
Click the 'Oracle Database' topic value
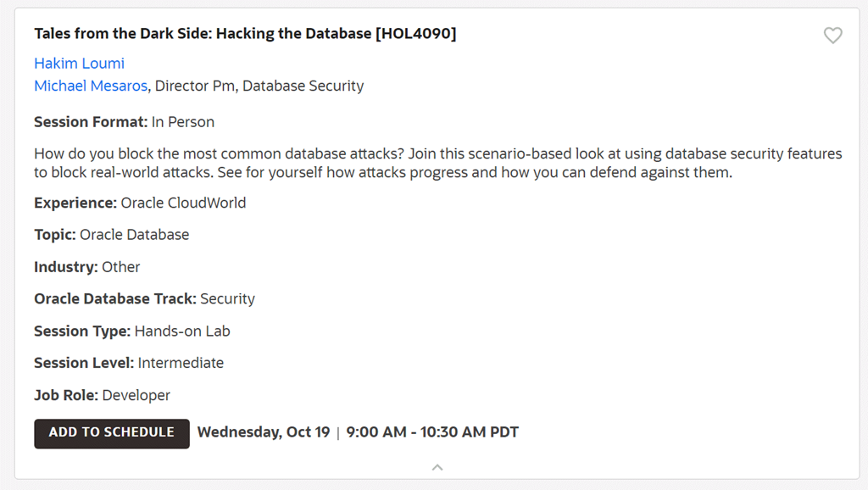tap(134, 235)
